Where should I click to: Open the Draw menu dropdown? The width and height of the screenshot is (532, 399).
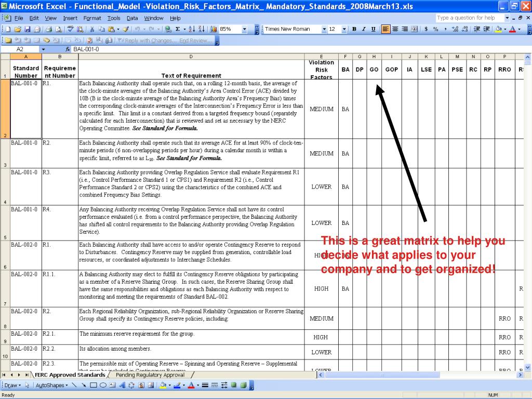pos(12,385)
